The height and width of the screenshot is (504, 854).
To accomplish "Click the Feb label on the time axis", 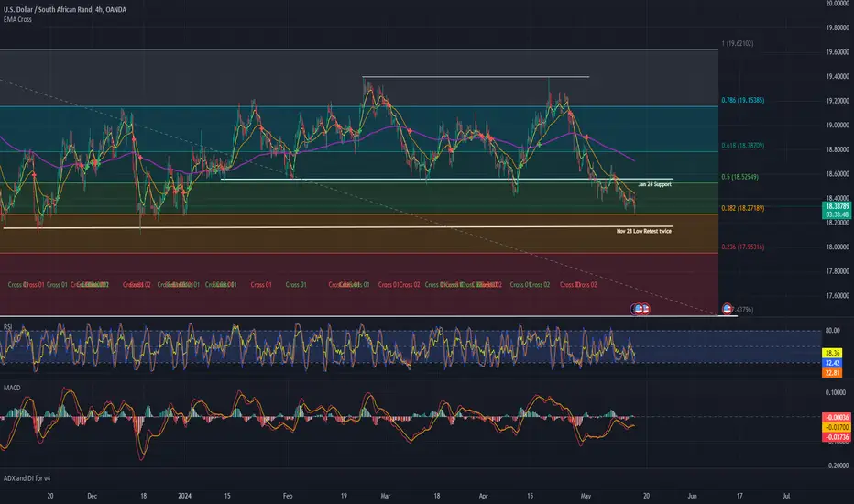I will 288,496.
